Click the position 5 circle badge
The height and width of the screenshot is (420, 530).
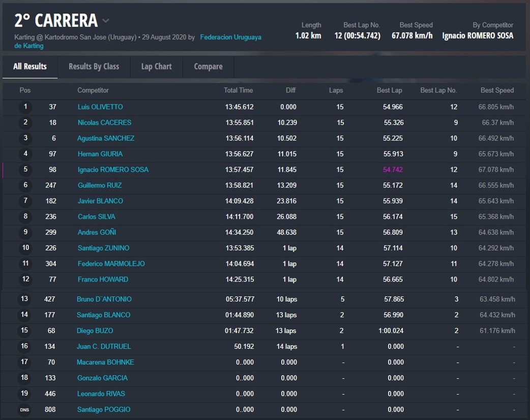(x=25, y=170)
